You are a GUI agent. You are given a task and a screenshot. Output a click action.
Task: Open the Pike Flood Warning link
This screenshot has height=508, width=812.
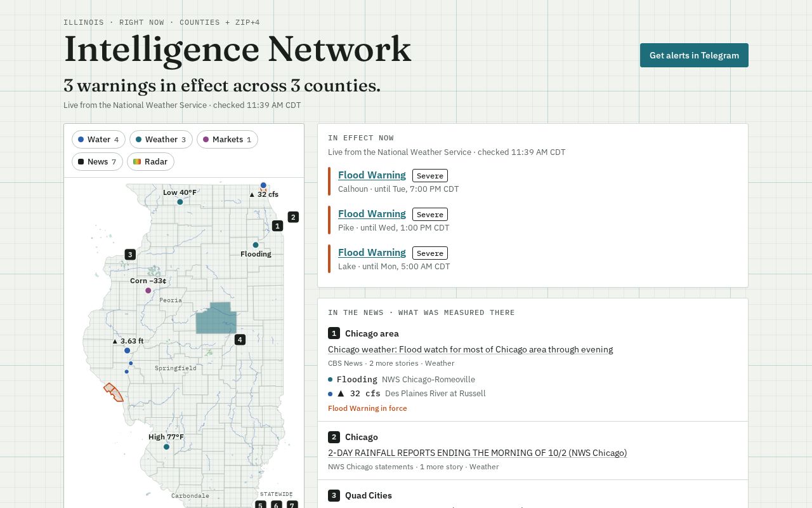coord(372,214)
